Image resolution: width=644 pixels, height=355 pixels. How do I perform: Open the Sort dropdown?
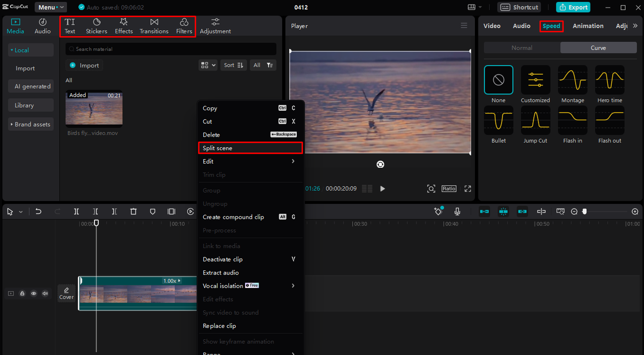tap(233, 65)
